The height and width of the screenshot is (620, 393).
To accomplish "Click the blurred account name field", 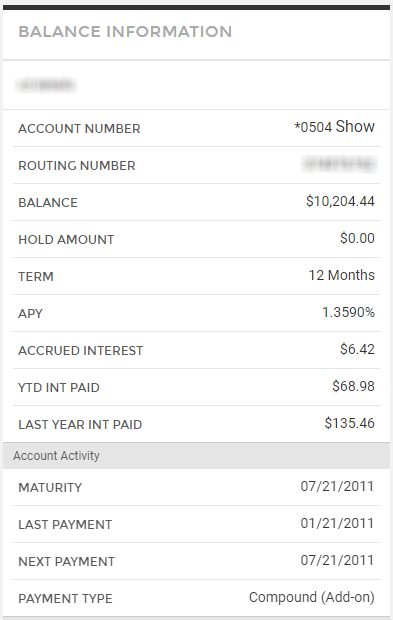I will tap(45, 85).
